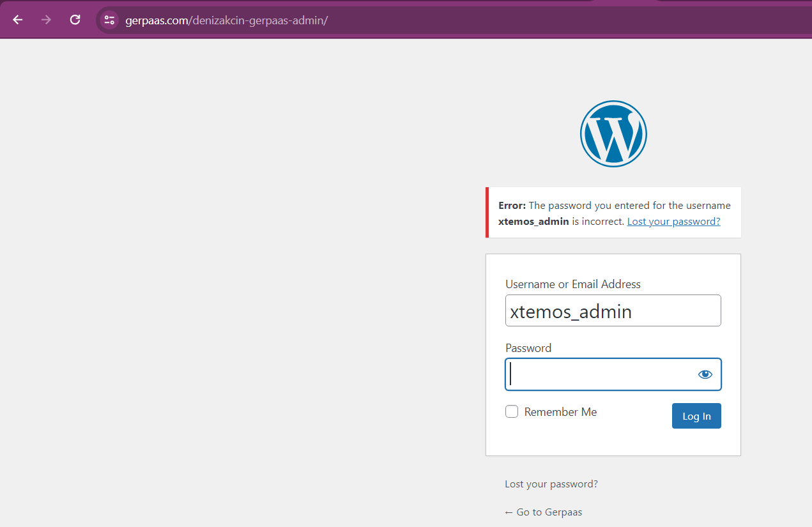Go back with the browser back arrow
The height and width of the screenshot is (527, 812).
pyautogui.click(x=18, y=20)
